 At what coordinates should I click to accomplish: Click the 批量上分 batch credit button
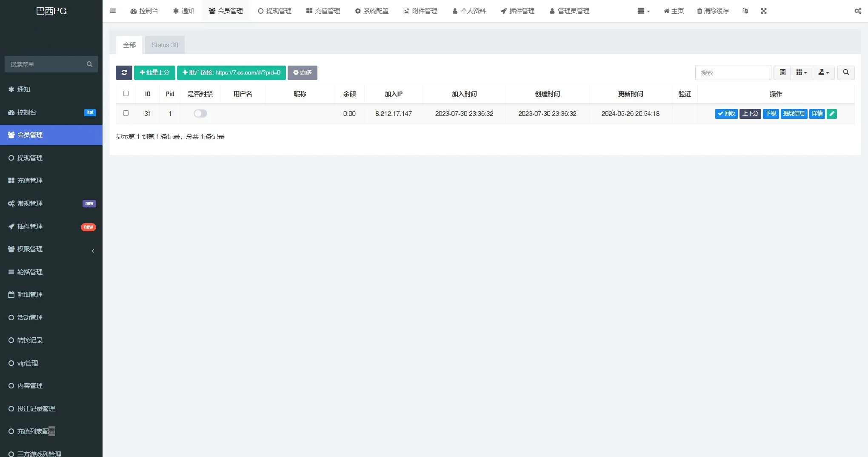pos(154,72)
